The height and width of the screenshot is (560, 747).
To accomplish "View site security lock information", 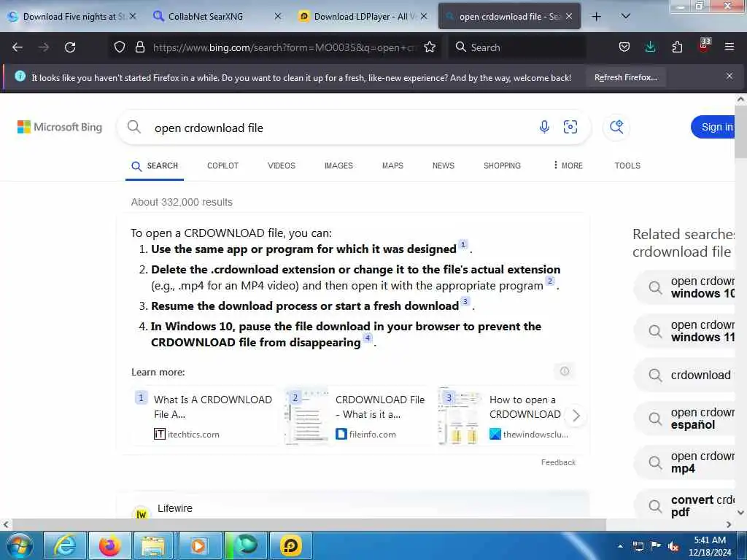I will click(x=139, y=47).
